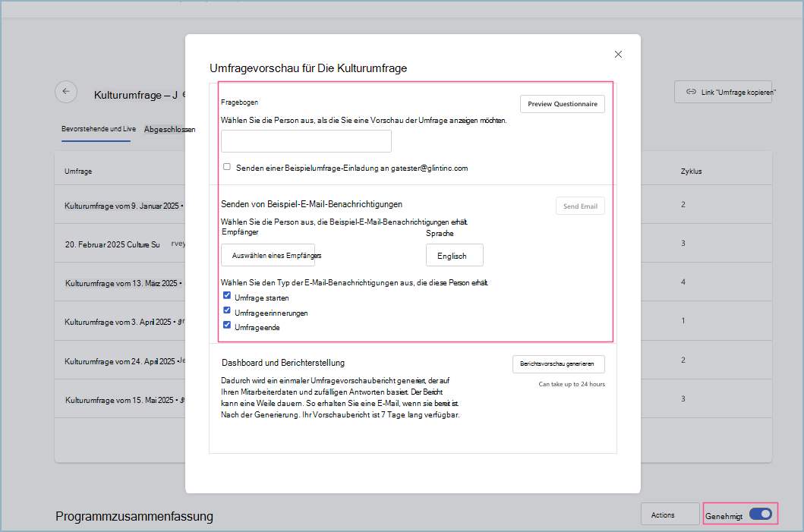The height and width of the screenshot is (532, 804).
Task: Click 'Berichtsvorschau generieren' to create report preview
Action: 559,364
